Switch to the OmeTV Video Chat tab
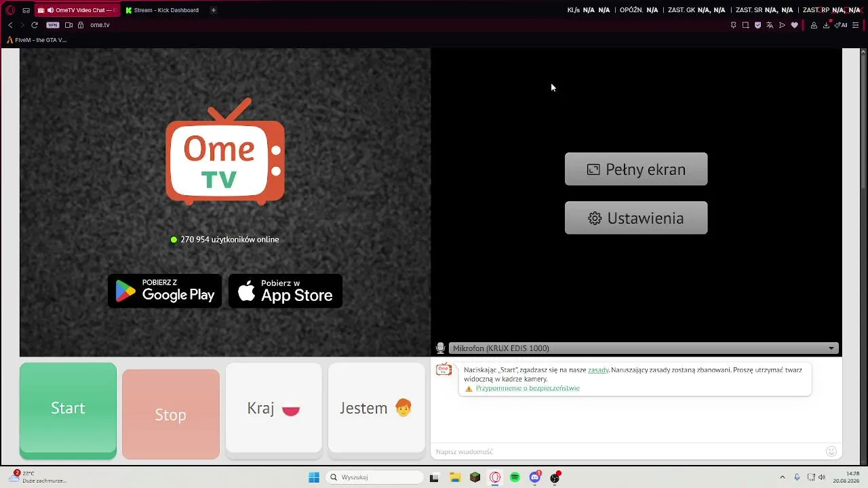This screenshot has width=868, height=488. 77,10
